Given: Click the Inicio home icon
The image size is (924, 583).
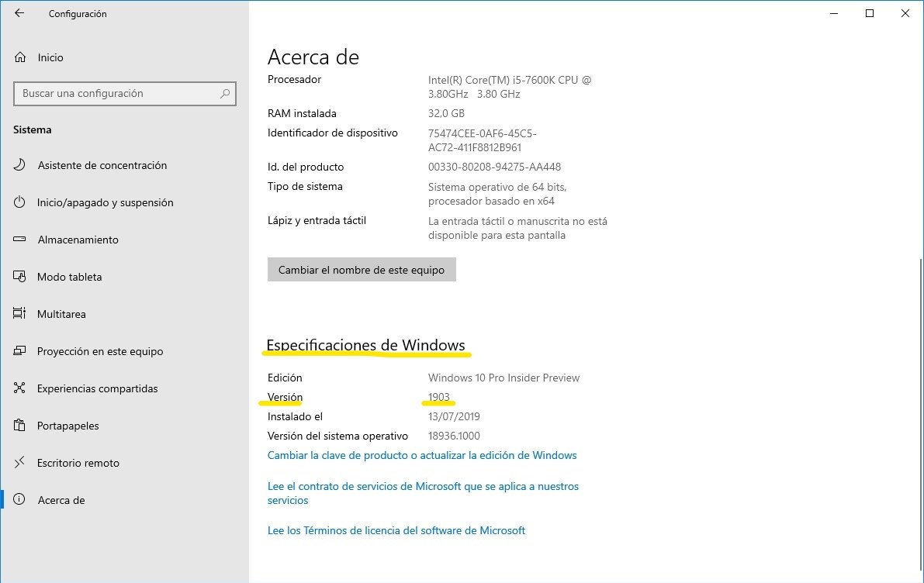Looking at the screenshot, I should (x=20, y=57).
